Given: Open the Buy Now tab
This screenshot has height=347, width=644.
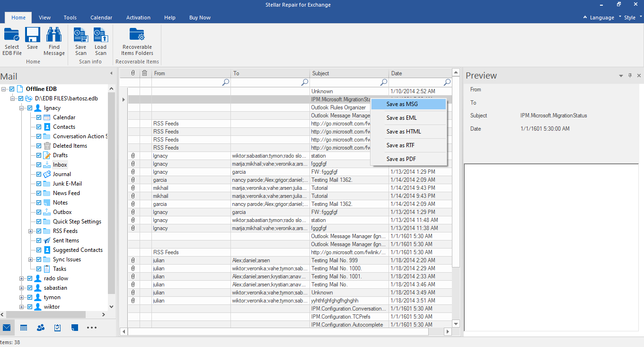Looking at the screenshot, I should pos(200,18).
